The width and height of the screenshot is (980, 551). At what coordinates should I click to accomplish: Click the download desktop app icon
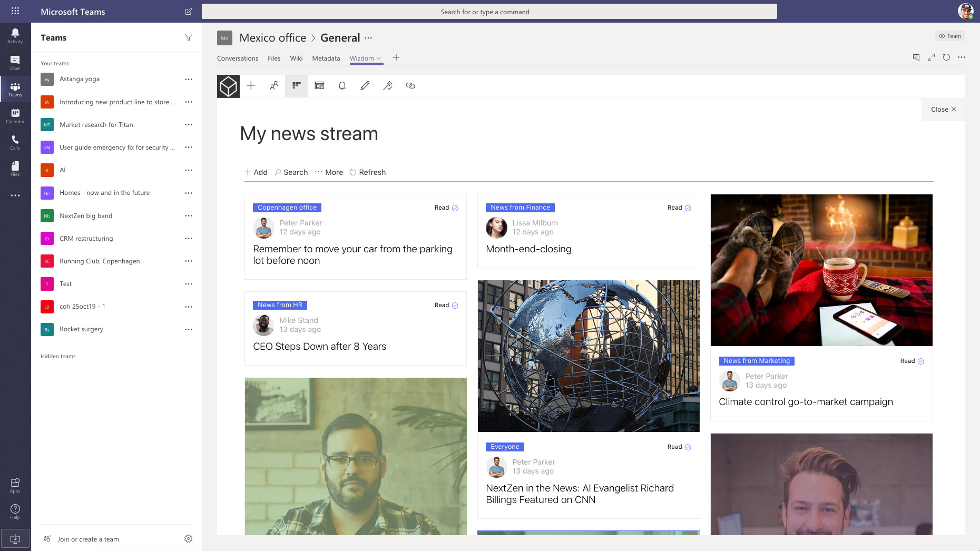coord(15,539)
